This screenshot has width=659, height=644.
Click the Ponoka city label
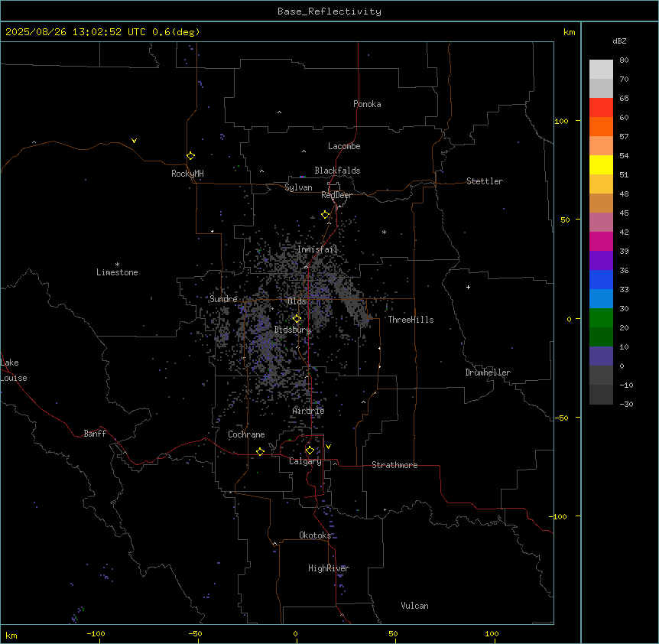367,104
